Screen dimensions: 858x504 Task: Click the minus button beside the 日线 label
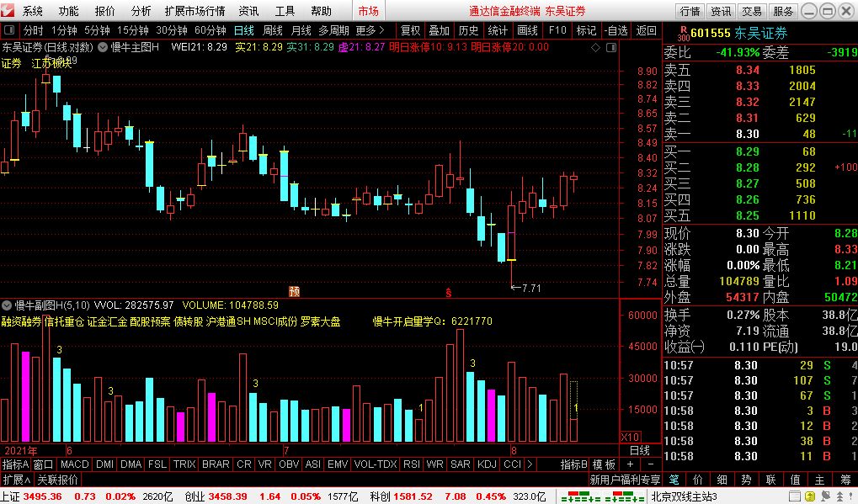[x=650, y=464]
